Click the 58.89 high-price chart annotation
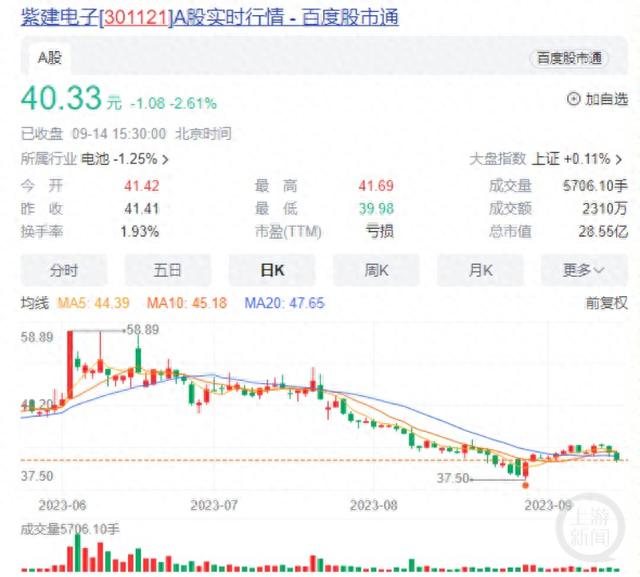This screenshot has height=577, width=640. pos(143,330)
